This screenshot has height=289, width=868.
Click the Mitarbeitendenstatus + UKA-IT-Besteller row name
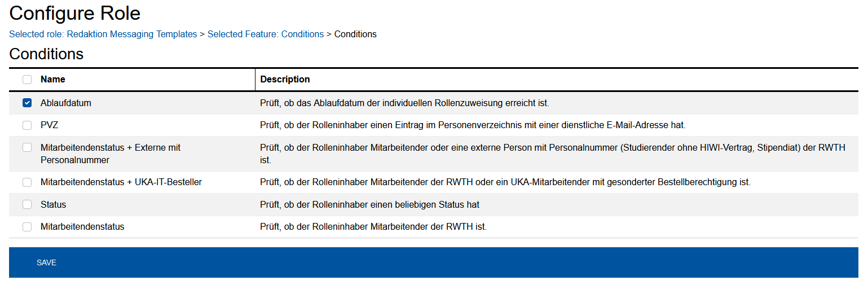tap(121, 182)
